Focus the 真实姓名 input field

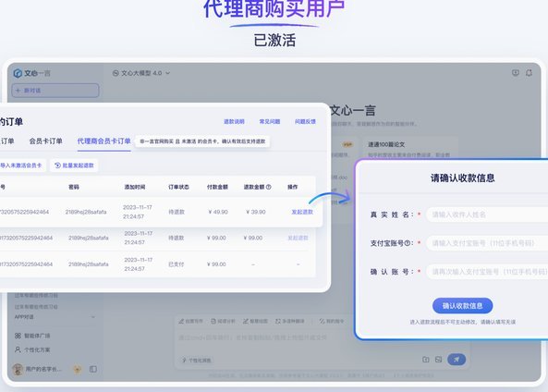pos(487,214)
